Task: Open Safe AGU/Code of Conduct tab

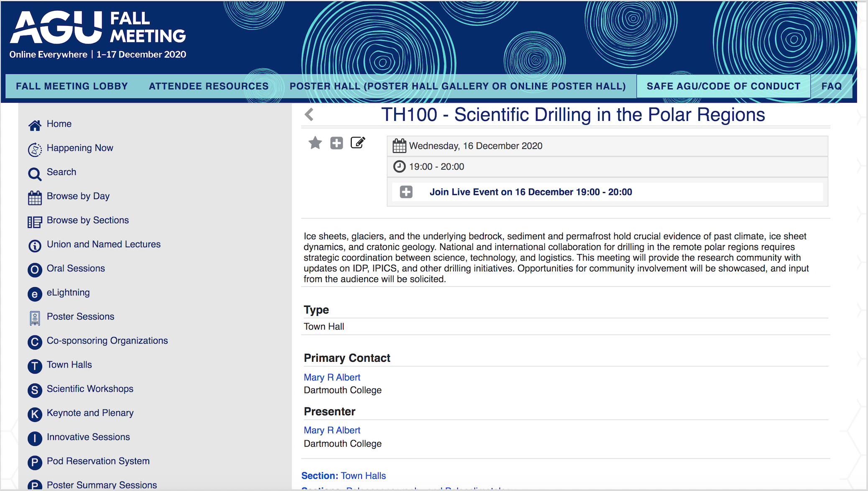Action: (723, 86)
